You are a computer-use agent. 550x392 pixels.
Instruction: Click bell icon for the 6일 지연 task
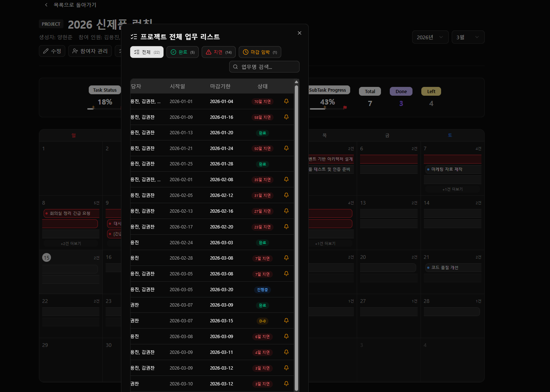[x=286, y=336]
